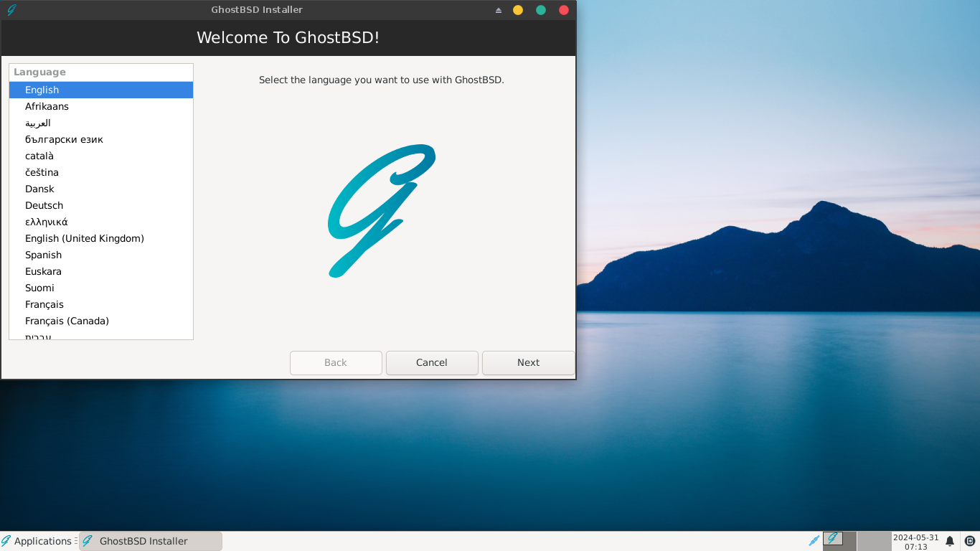Click the Language column header
This screenshot has width=980, height=551.
tap(101, 72)
